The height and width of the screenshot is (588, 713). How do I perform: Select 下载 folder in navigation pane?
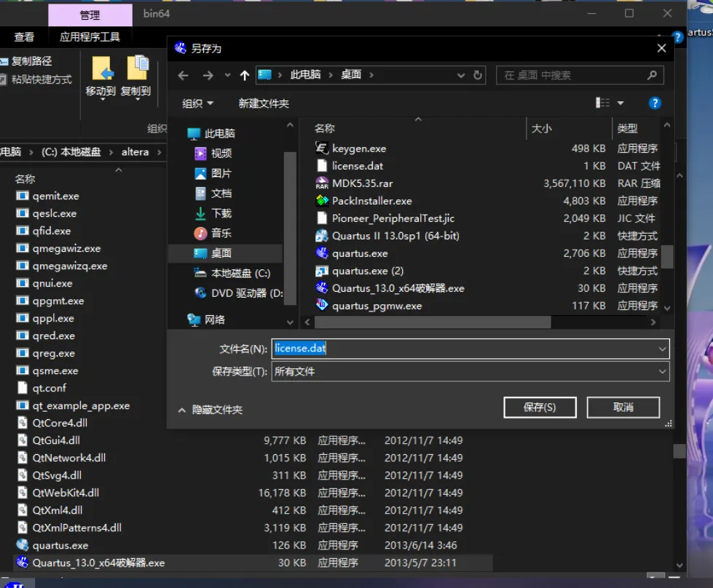coord(213,213)
